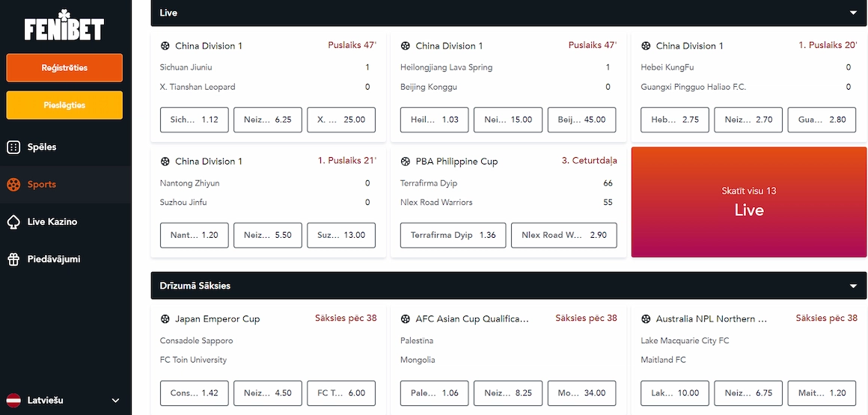Click the Fenibet logo

(64, 25)
